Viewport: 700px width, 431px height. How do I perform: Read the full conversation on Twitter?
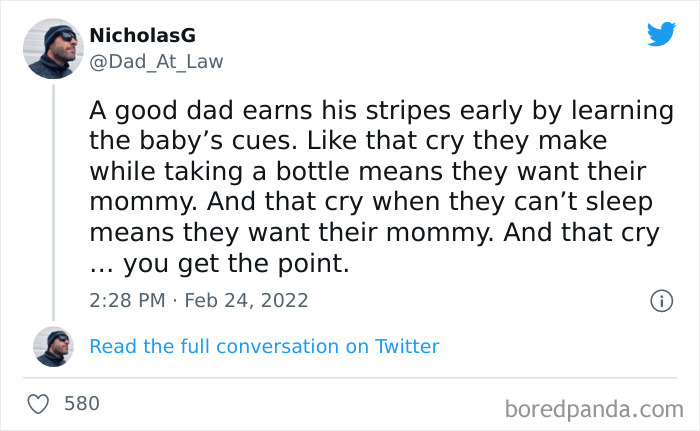(x=264, y=346)
